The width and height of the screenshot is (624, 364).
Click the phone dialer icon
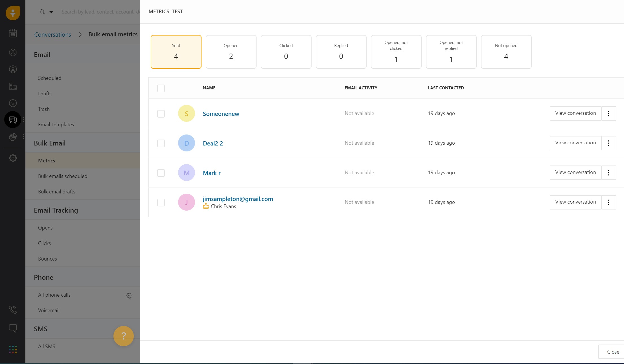click(x=13, y=310)
